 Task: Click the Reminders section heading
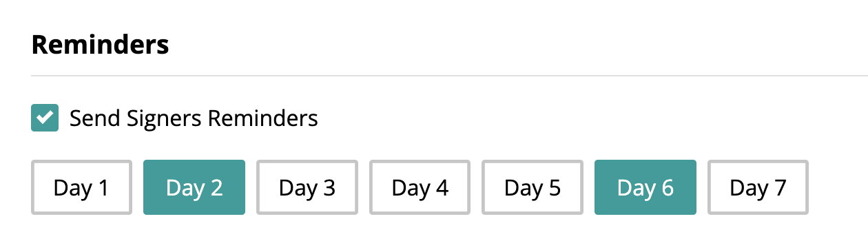pos(100,45)
